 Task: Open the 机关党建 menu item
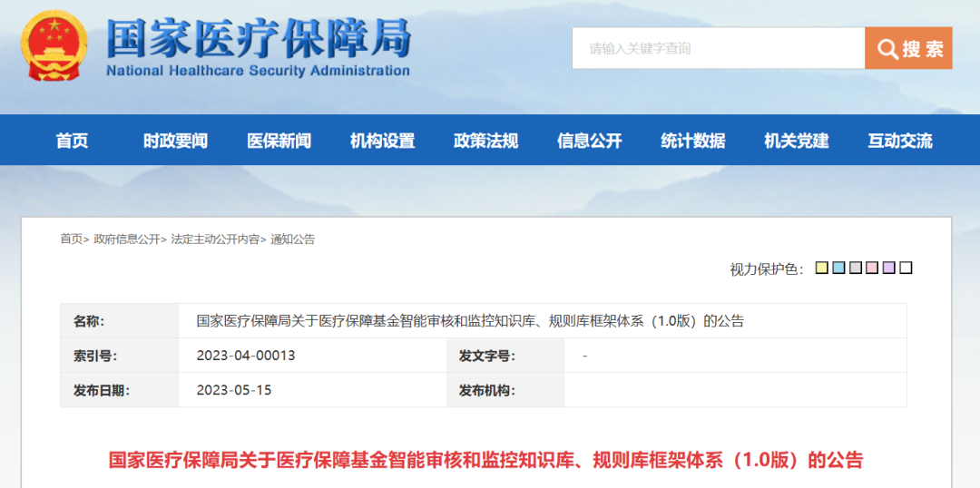(797, 142)
